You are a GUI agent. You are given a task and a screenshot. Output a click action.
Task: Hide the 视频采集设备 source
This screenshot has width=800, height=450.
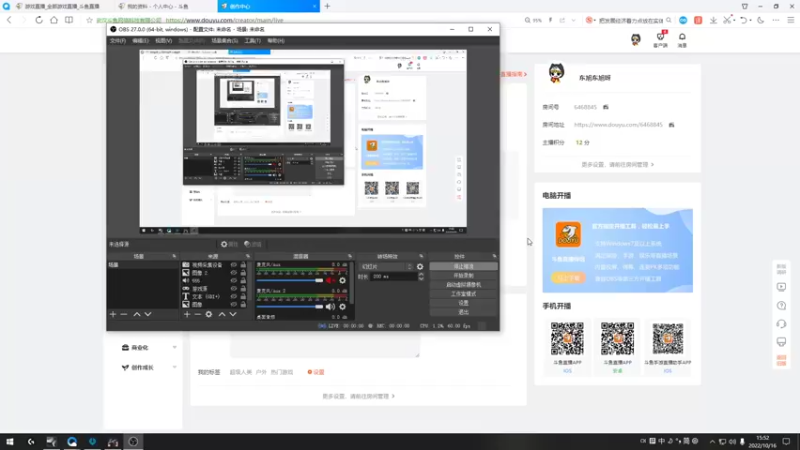(x=234, y=265)
